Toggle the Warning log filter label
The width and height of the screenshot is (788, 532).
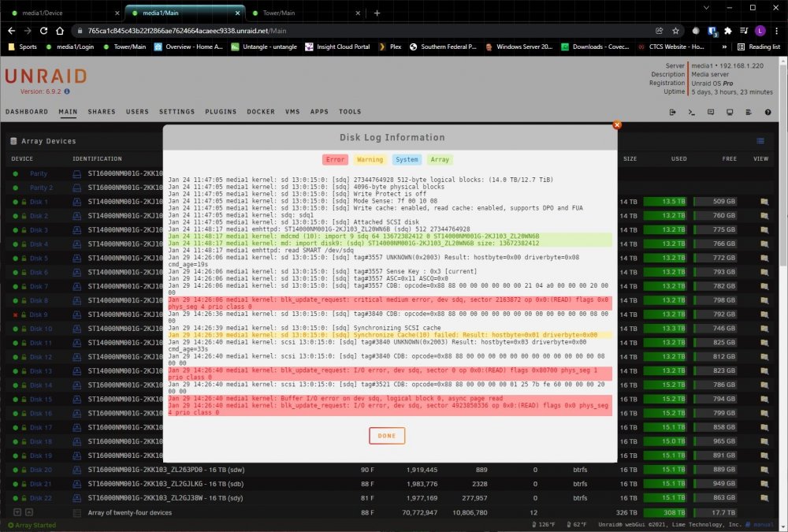pos(370,159)
